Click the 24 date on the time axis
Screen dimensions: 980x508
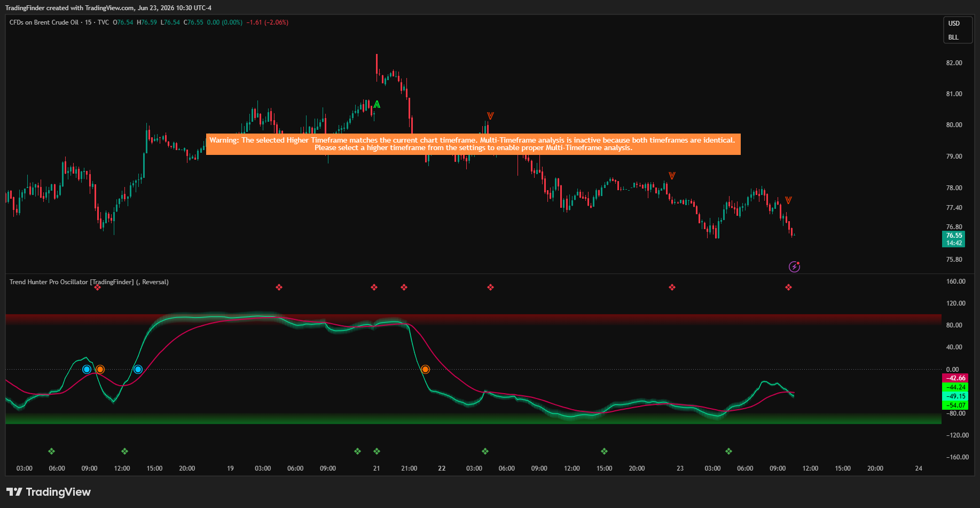(x=919, y=468)
